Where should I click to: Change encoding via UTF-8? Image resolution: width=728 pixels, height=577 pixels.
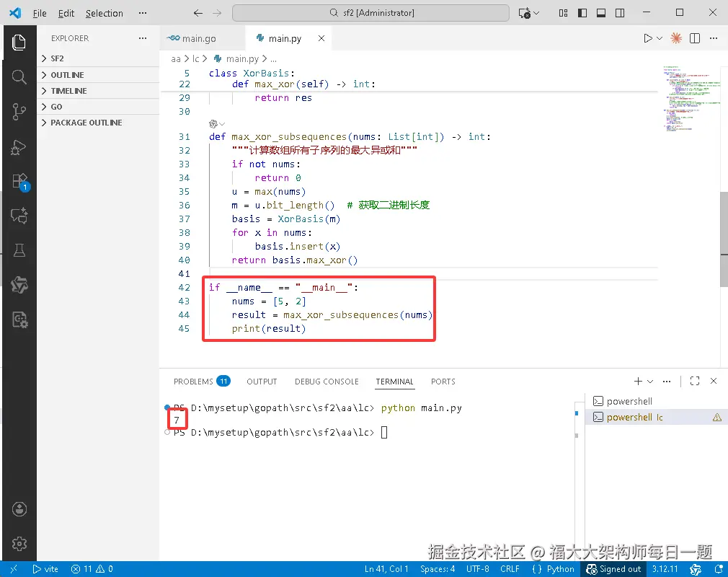(x=477, y=569)
